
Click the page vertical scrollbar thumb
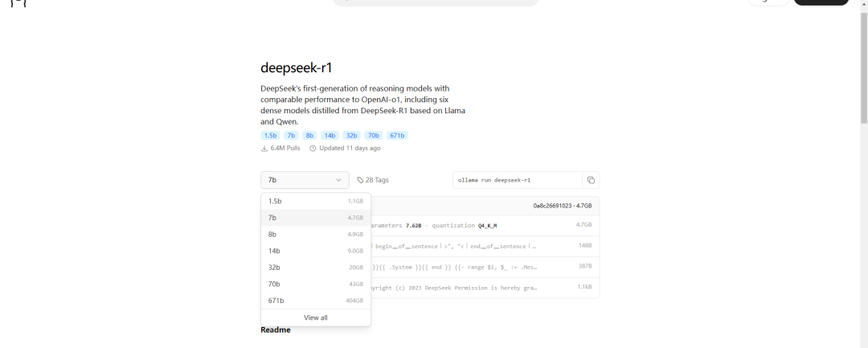point(863,67)
